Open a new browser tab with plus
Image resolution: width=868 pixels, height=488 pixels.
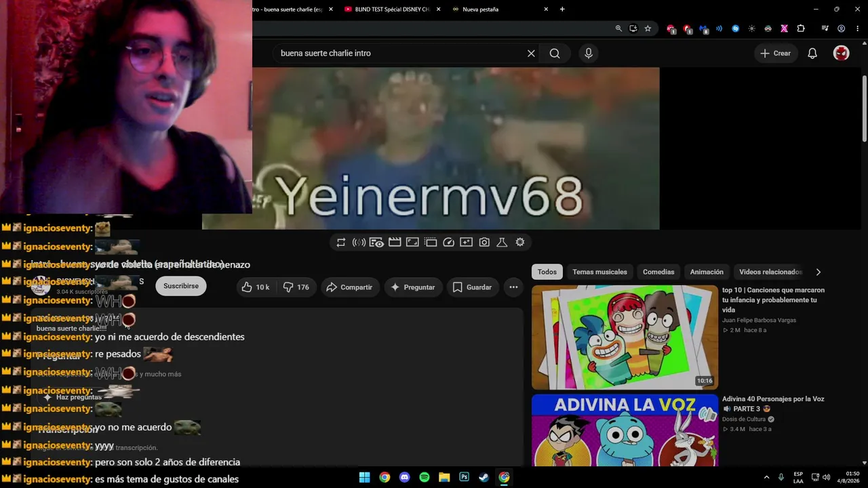[562, 9]
